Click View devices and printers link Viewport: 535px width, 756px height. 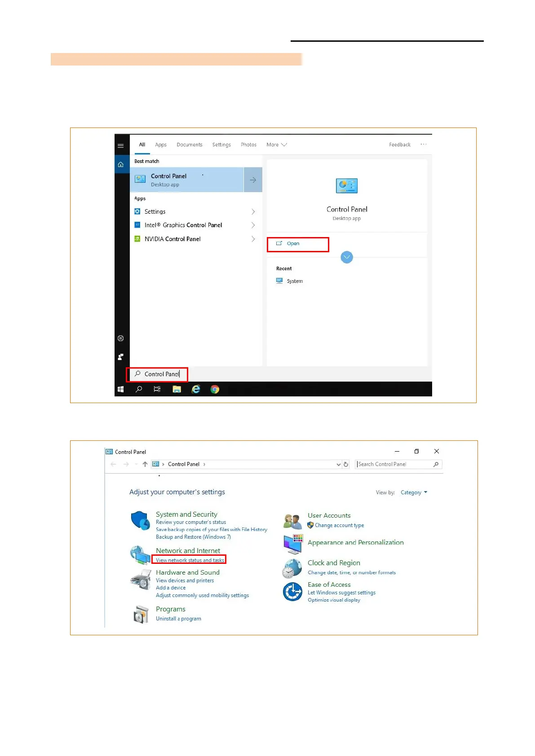coord(185,580)
